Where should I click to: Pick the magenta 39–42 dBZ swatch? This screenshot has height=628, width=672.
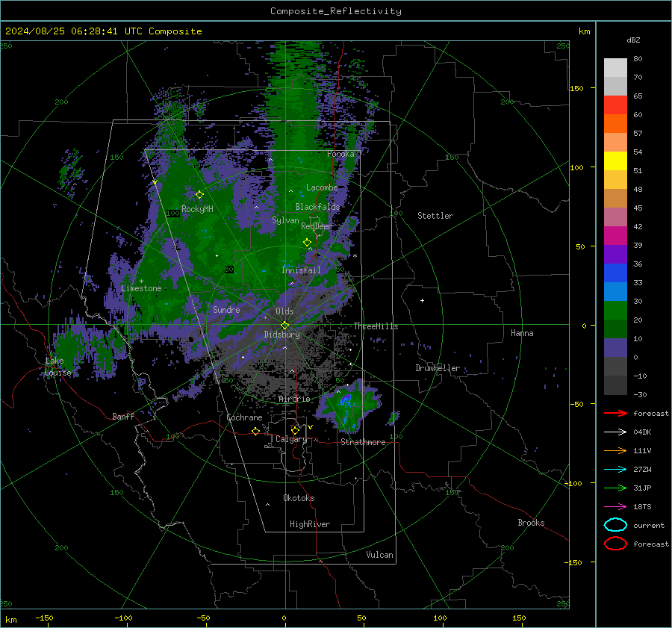tap(615, 235)
